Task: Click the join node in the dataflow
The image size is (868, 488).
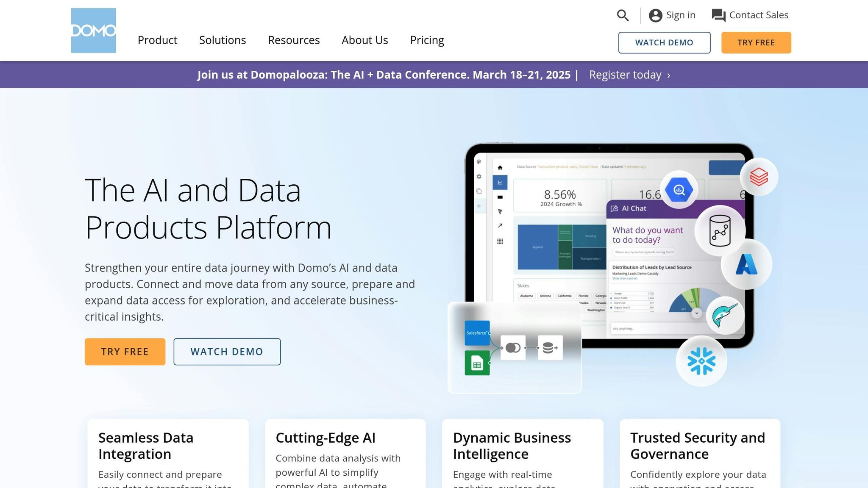Action: [x=513, y=348]
